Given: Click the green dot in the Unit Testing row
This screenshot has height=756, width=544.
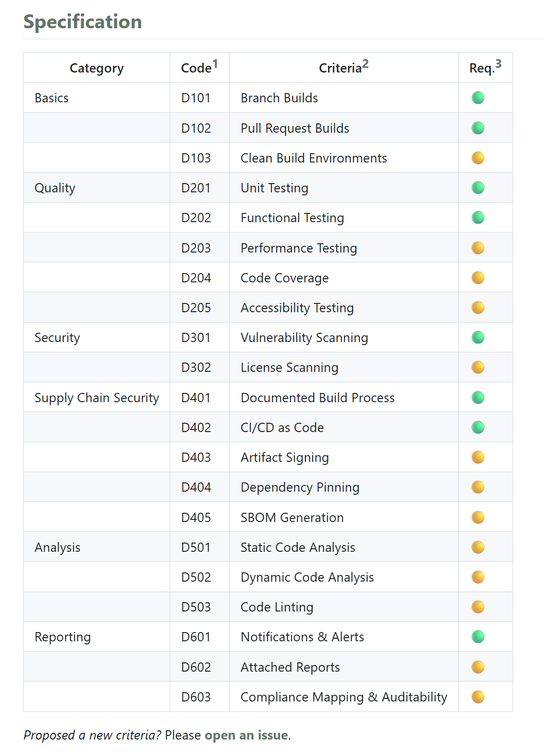Looking at the screenshot, I should point(478,188).
